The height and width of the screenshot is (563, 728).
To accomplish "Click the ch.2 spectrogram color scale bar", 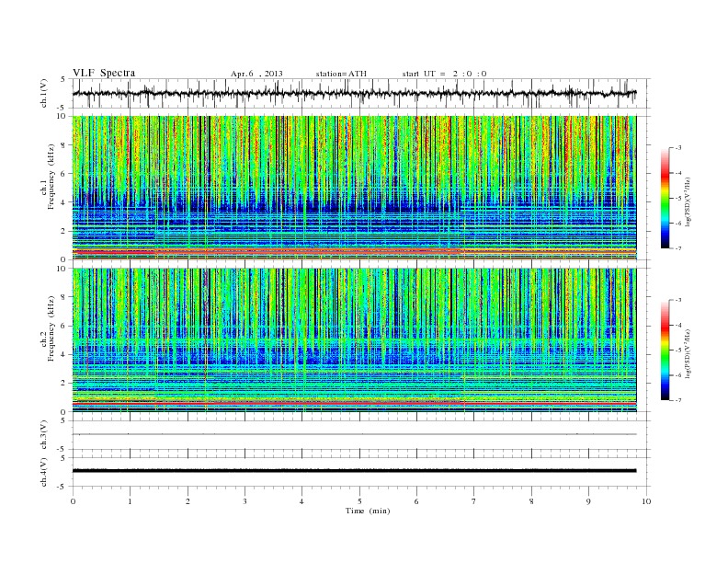I will (665, 350).
